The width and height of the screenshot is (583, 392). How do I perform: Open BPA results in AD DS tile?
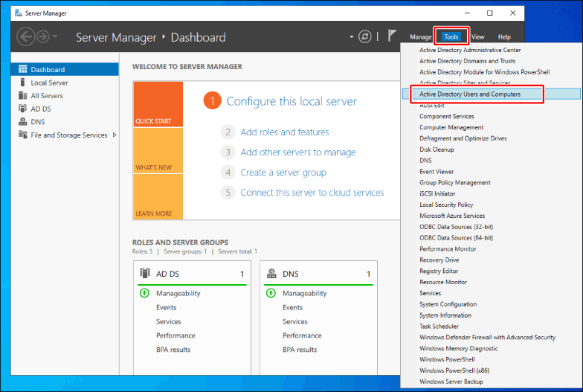(173, 350)
